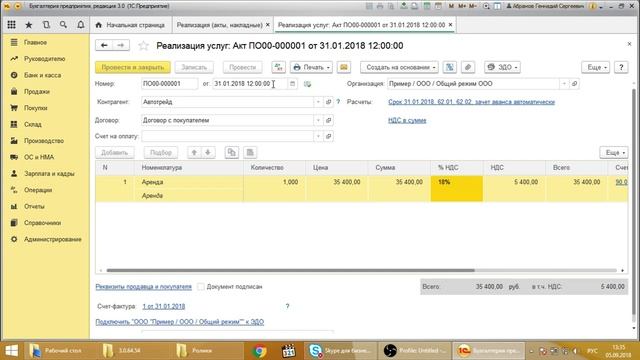Open the Зарплата и кадры section
The width and height of the screenshot is (640, 360).
49,173
